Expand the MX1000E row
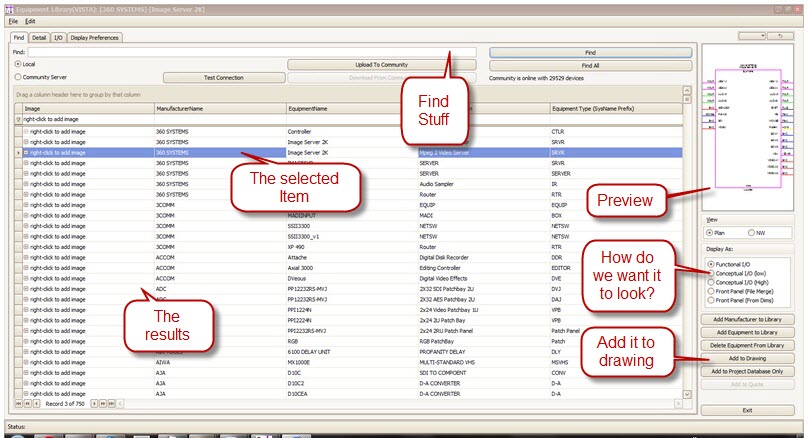 (26, 363)
